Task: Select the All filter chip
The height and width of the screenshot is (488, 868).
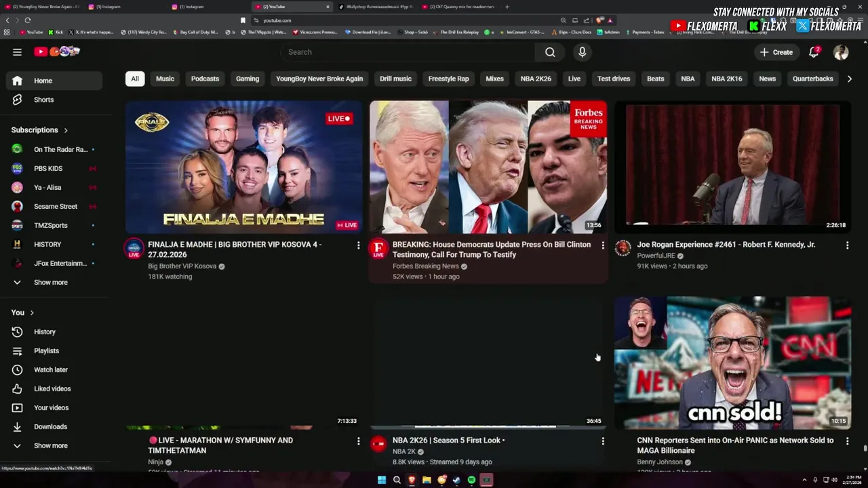Action: coord(135,79)
